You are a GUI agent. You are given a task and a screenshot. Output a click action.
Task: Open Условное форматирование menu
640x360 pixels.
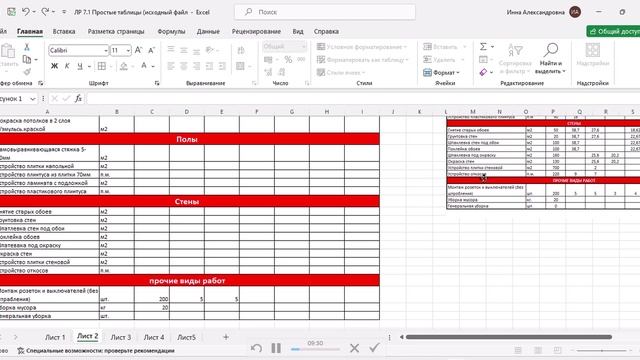(x=362, y=47)
